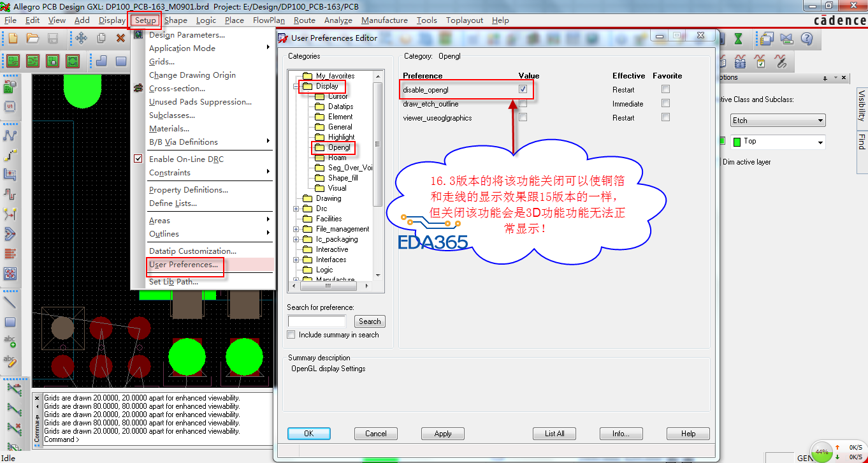The image size is (868, 463).
Task: Select the Move tool with four arrows
Action: point(81,38)
